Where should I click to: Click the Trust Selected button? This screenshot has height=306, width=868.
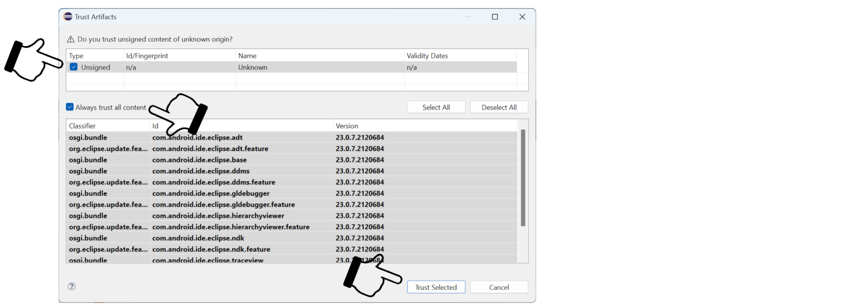click(x=436, y=287)
